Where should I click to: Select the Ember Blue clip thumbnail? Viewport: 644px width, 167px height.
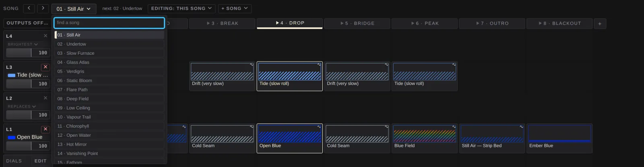point(559,134)
